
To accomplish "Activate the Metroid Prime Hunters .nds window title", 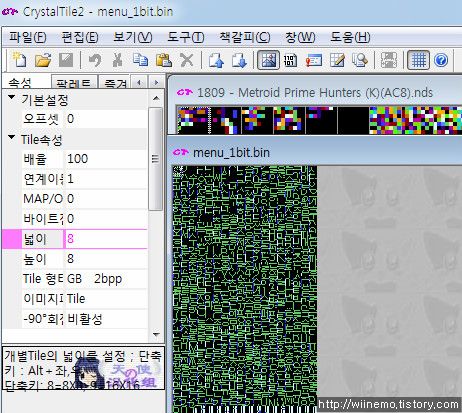I will (x=315, y=92).
